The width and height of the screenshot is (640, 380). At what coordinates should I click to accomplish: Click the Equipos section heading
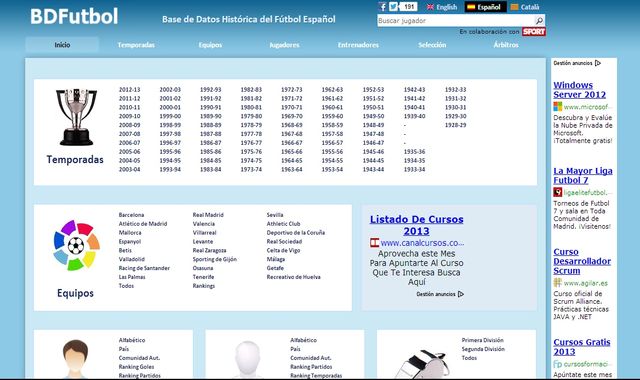click(75, 293)
